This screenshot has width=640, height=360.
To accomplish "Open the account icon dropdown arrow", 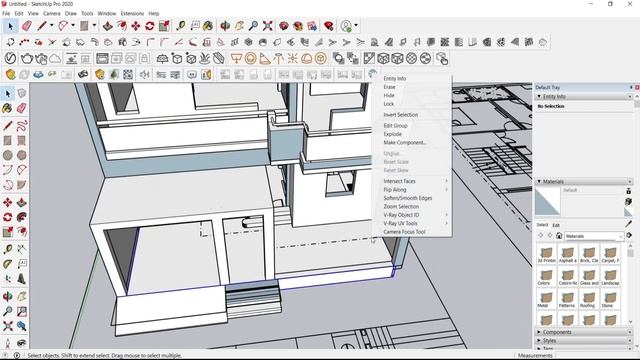I will pyautogui.click(x=356, y=26).
